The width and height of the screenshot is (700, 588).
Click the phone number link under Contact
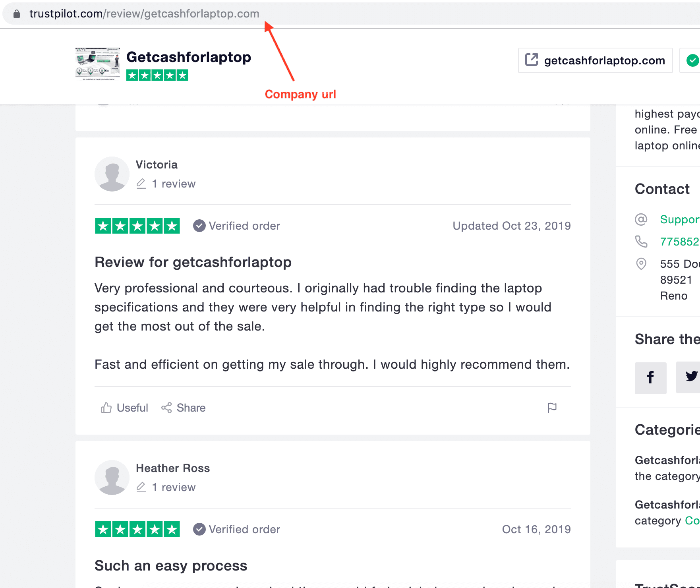click(x=680, y=242)
